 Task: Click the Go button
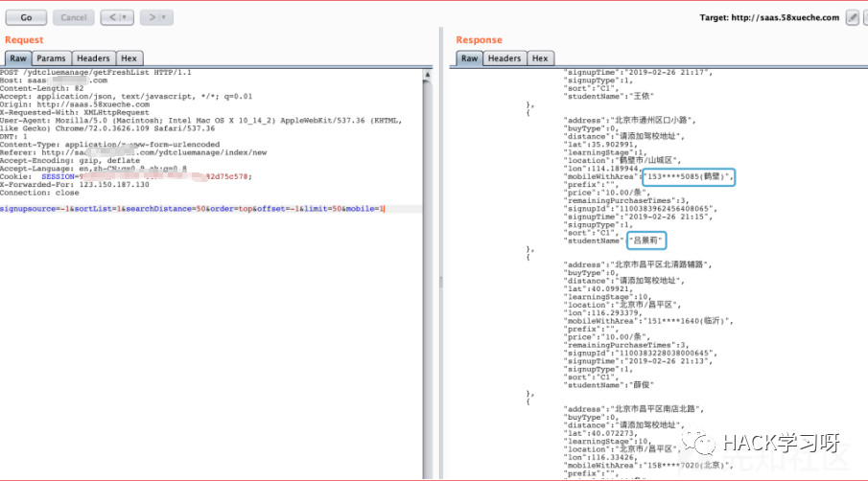pos(26,17)
